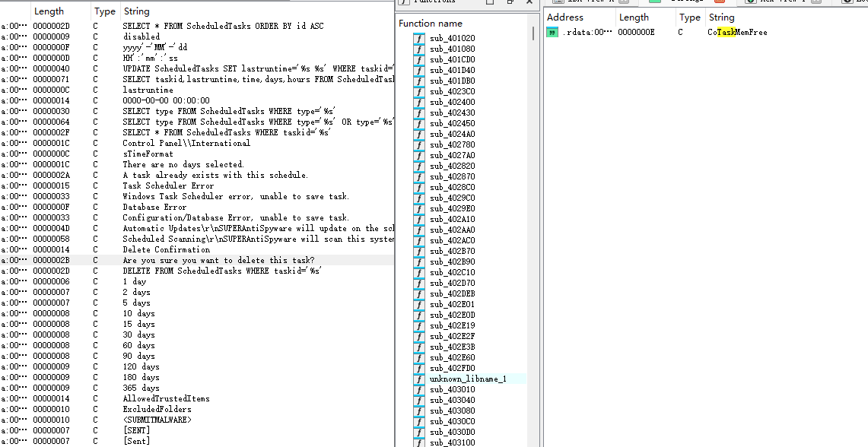Sort by Function name column header
The image size is (868, 447).
(431, 24)
